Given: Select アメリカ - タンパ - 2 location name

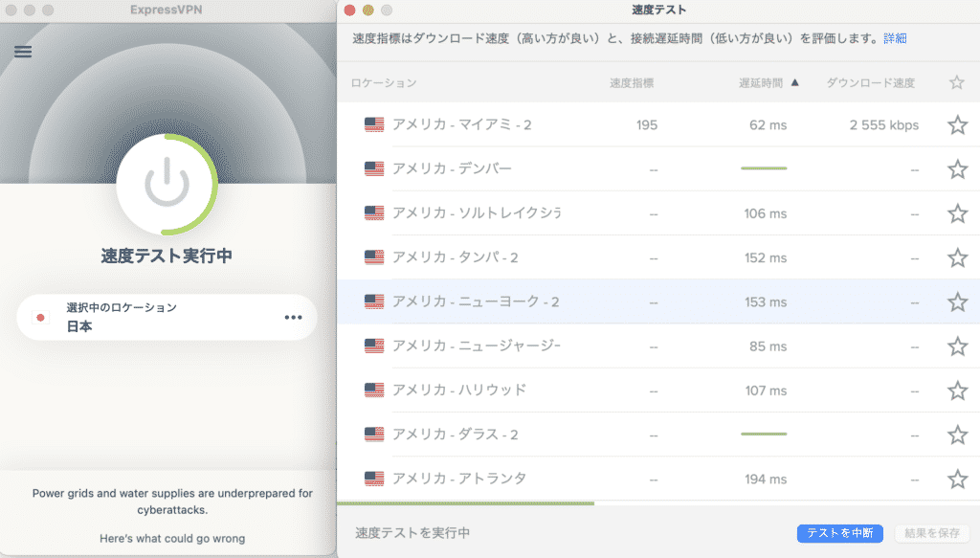Looking at the screenshot, I should [455, 257].
